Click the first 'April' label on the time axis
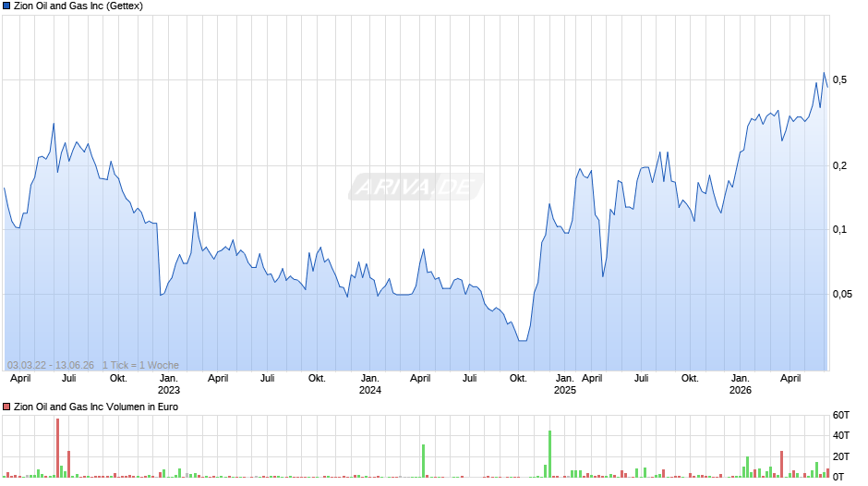 [20, 379]
